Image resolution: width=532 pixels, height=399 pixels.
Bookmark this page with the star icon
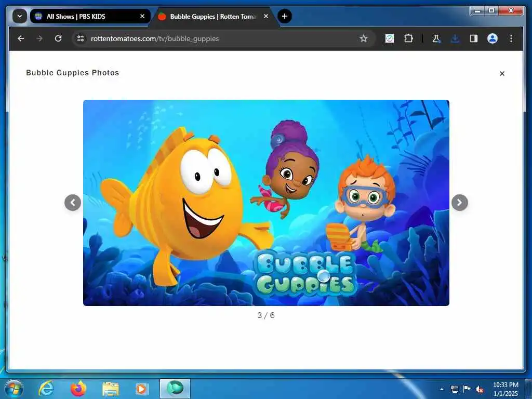point(364,38)
